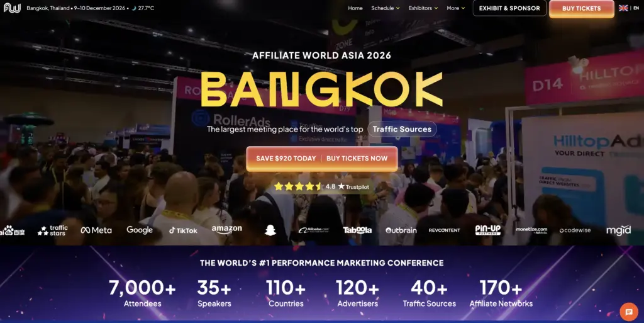Click World's #1 Performance Marketing Conference heading

pos(321,263)
